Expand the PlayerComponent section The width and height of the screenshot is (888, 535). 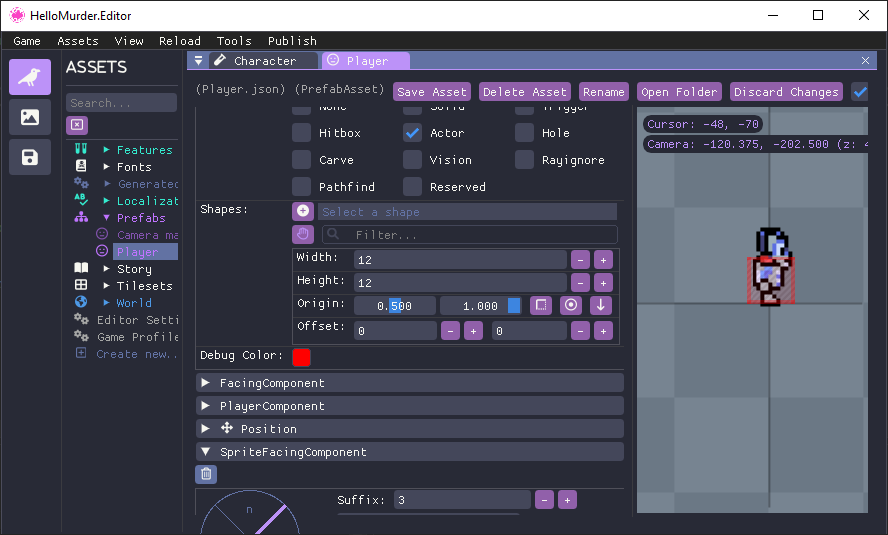(x=205, y=406)
